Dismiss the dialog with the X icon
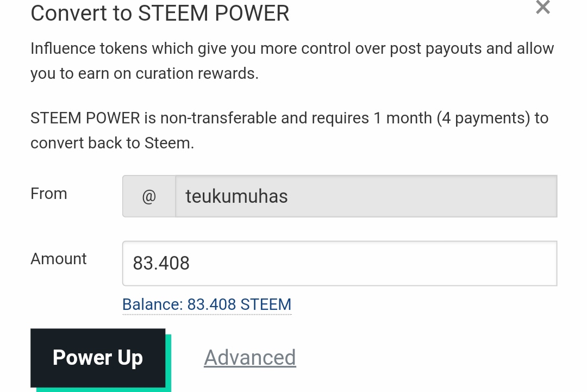This screenshot has width=587, height=392. click(543, 7)
